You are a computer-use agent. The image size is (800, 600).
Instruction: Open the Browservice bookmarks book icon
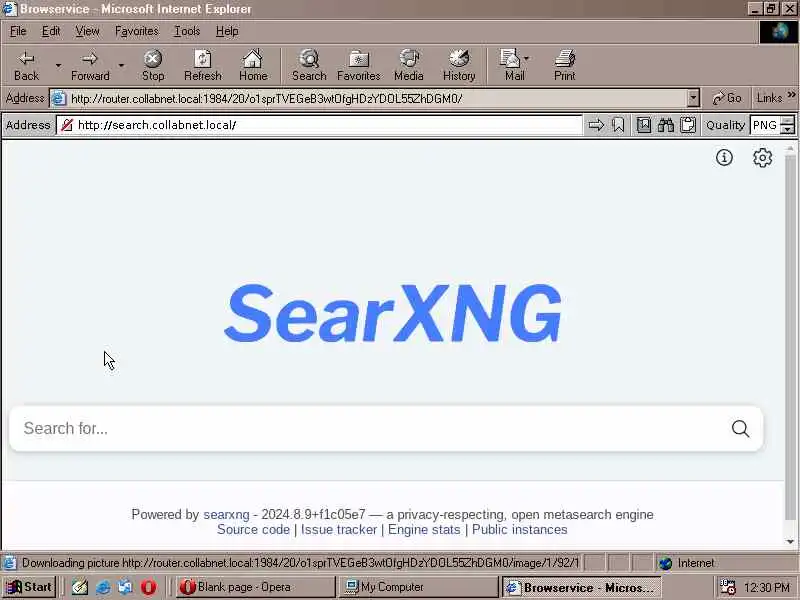click(x=644, y=125)
